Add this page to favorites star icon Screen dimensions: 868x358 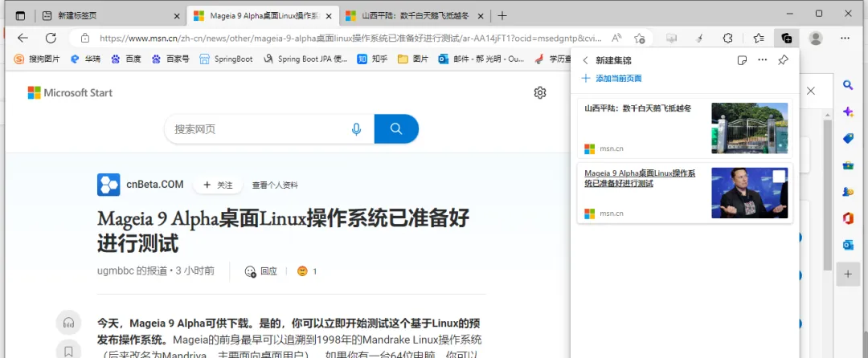pos(640,38)
